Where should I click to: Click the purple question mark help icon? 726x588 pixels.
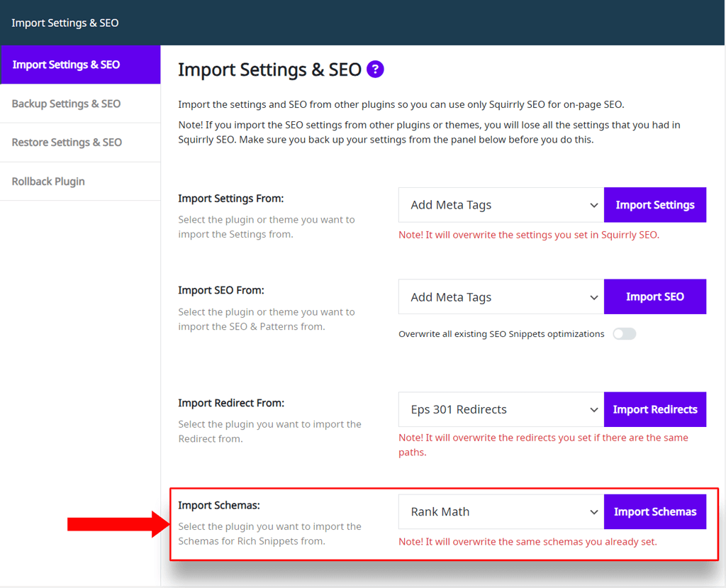click(375, 70)
